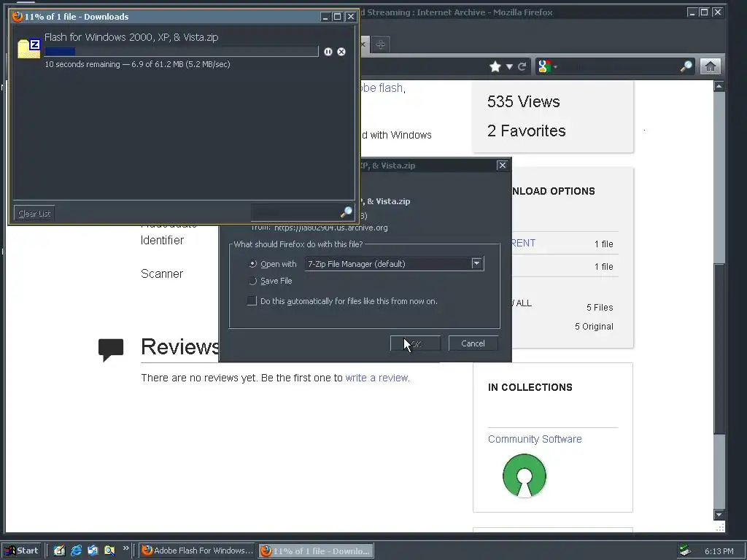Click the TORRENT download option link

pyautogui.click(x=524, y=243)
